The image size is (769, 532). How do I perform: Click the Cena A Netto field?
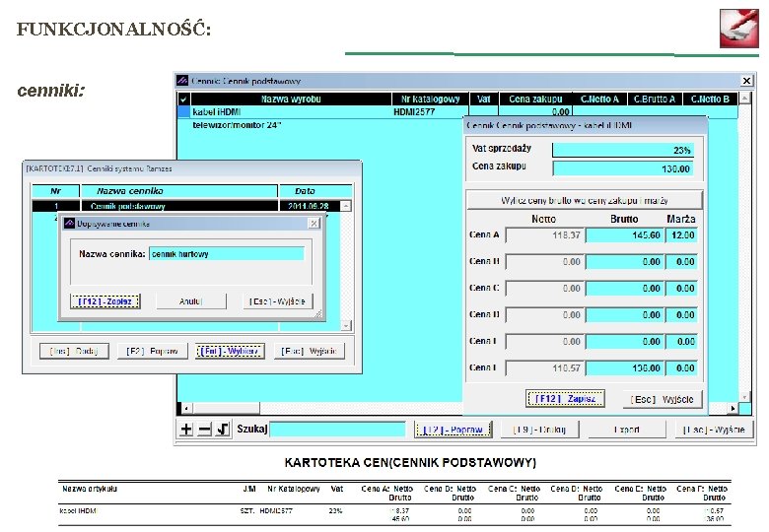(545, 235)
